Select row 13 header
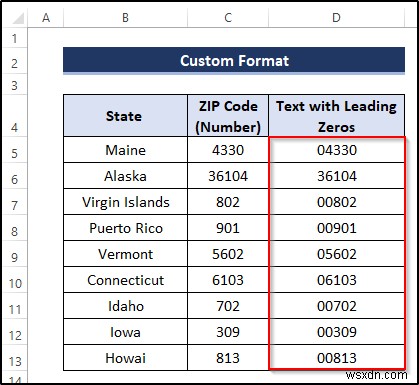Screen dimensions: 419x385 15,358
